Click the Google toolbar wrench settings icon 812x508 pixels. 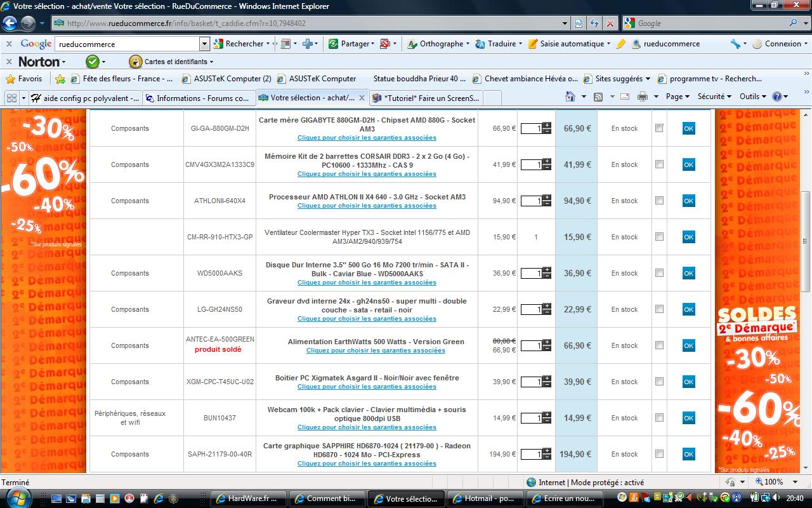click(735, 44)
